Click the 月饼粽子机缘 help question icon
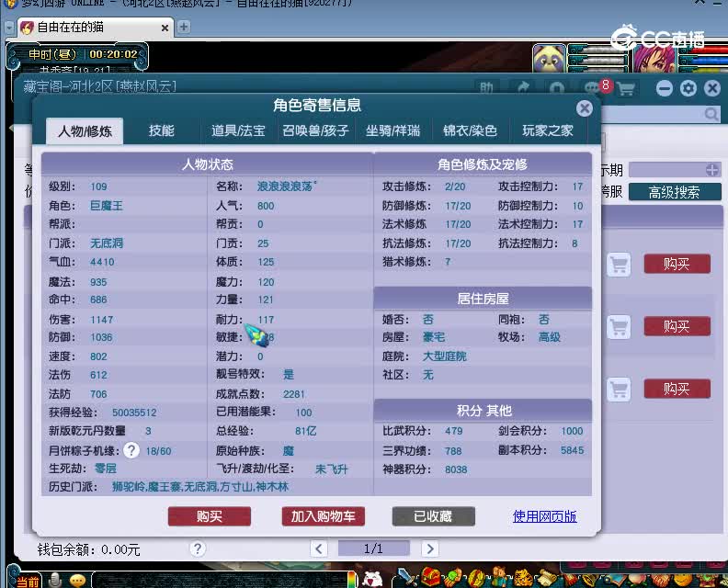Screen dimensions: 728x588 (x=131, y=450)
